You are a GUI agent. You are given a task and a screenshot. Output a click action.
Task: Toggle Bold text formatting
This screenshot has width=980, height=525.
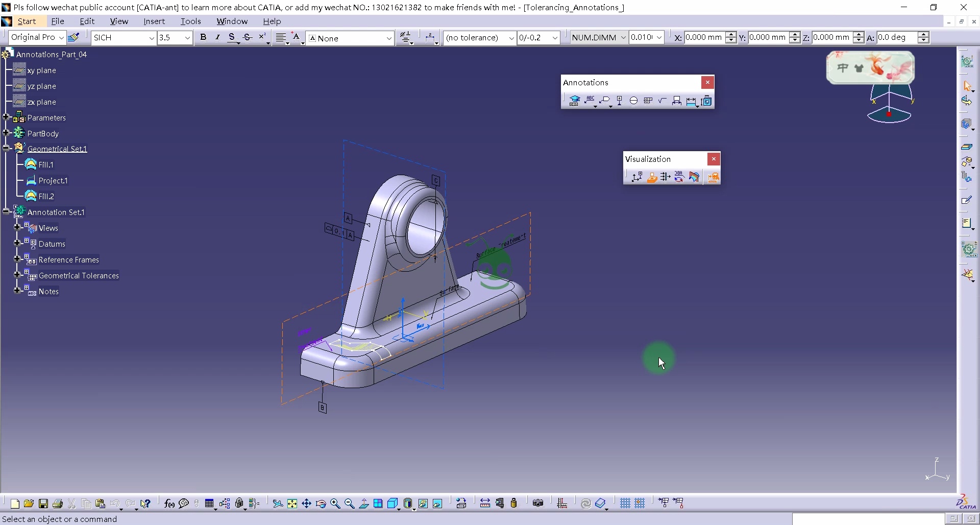tap(203, 37)
